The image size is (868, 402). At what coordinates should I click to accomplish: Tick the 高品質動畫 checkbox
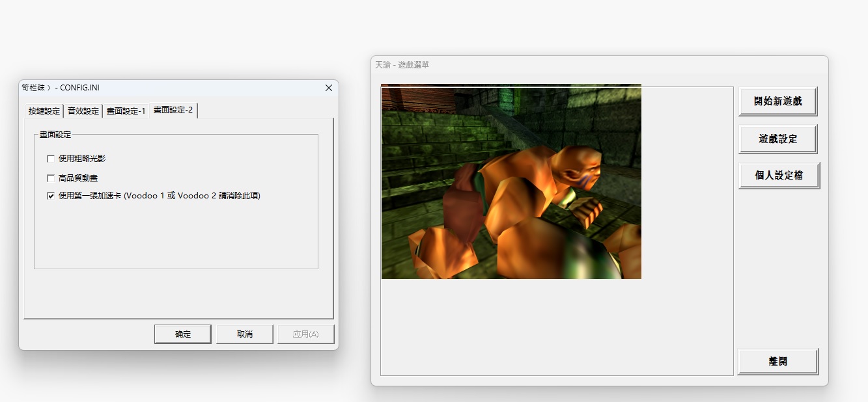pos(51,178)
